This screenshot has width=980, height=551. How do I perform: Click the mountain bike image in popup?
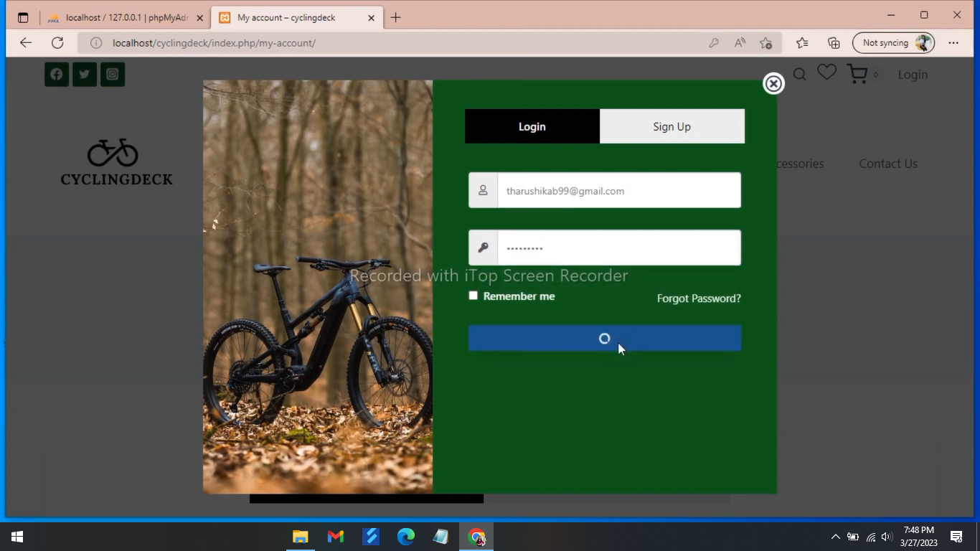tap(318, 287)
